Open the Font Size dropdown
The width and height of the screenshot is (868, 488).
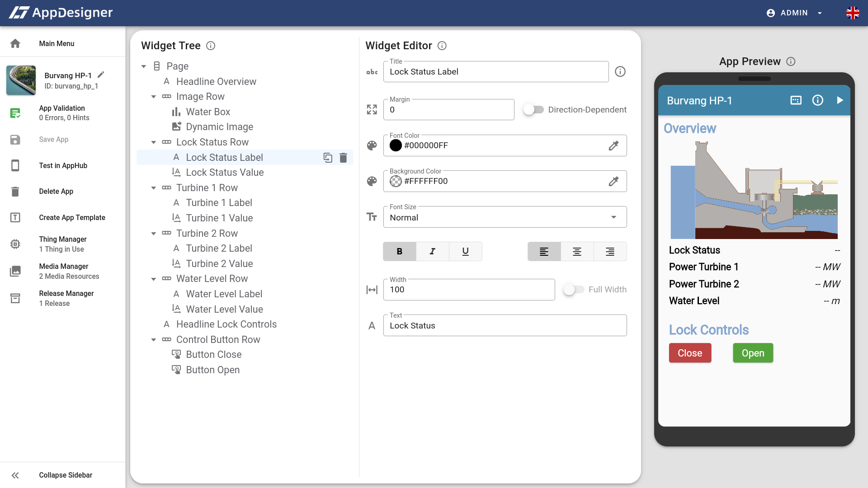tap(505, 217)
